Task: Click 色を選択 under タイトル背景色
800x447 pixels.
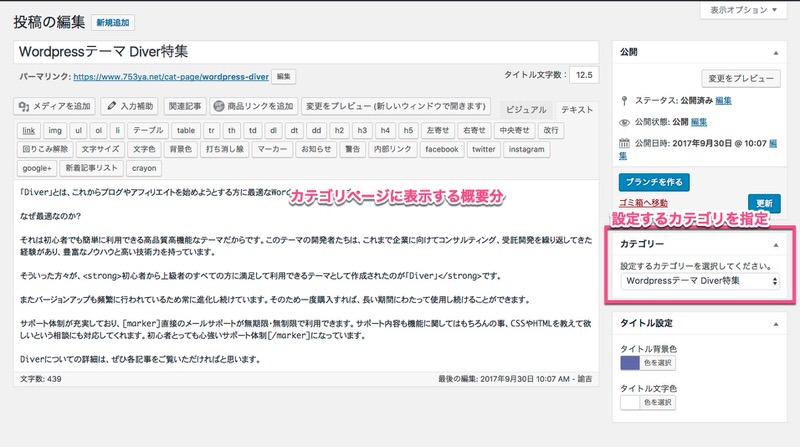Action: click(657, 363)
